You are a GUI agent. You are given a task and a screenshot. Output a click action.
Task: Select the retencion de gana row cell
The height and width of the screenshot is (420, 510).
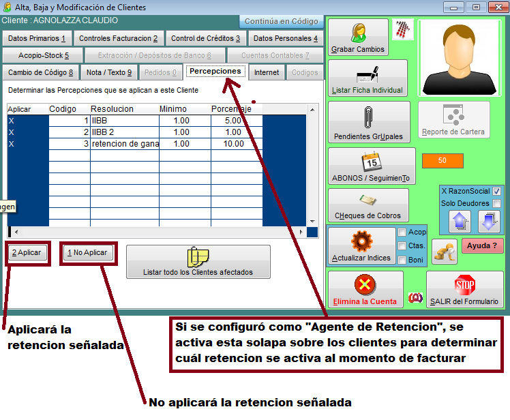point(125,144)
